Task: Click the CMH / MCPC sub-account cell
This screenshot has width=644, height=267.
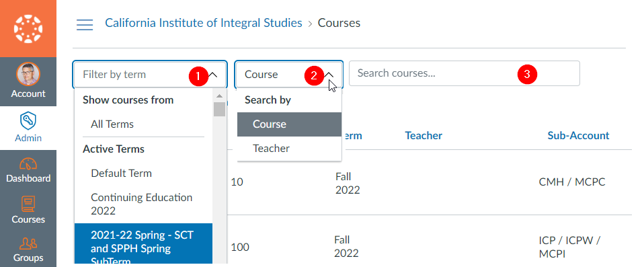Action: (571, 182)
